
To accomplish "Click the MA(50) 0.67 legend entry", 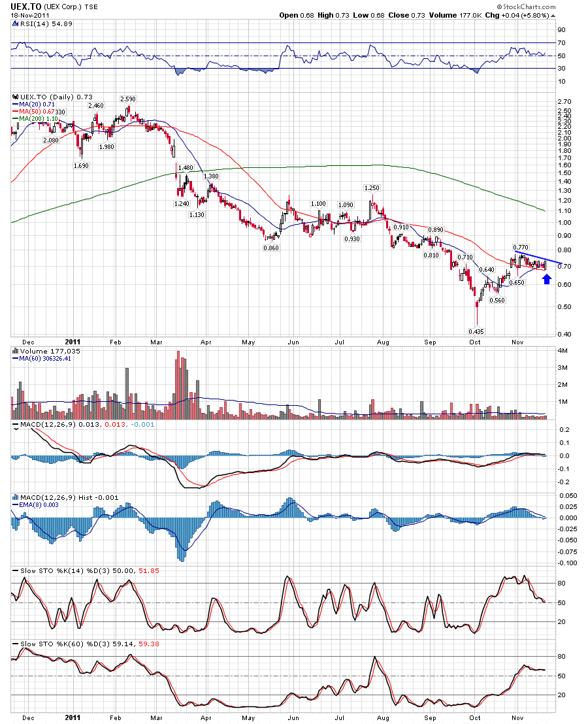I will click(x=33, y=112).
